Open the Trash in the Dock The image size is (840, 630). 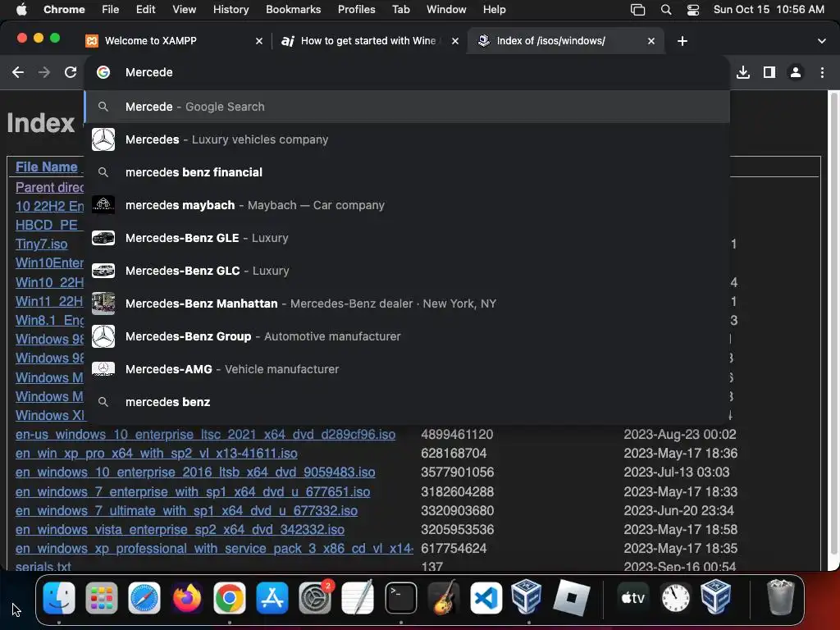point(780,598)
